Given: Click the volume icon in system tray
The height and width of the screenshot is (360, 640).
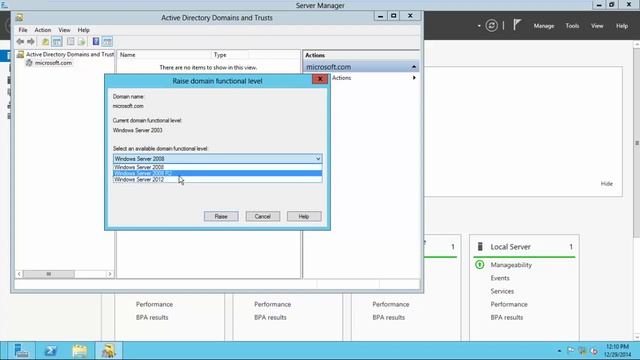Looking at the screenshot, I should (x=594, y=351).
